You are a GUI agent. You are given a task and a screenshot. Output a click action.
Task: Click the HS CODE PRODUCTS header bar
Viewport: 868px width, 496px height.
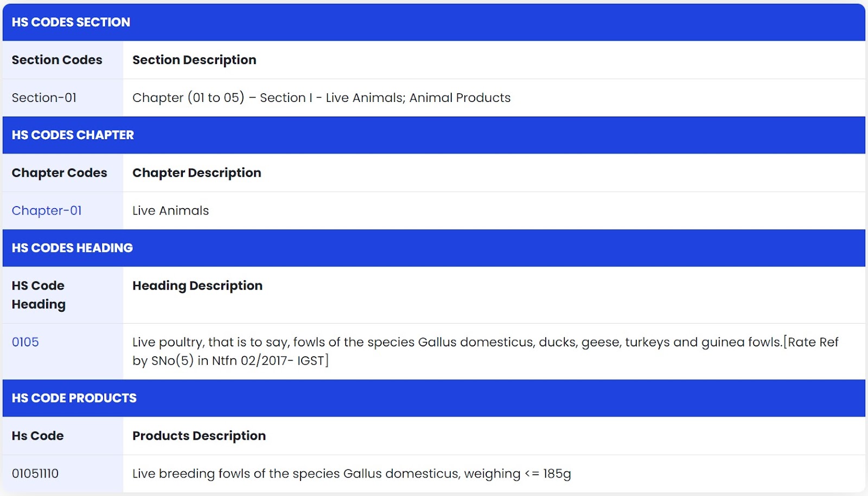pyautogui.click(x=434, y=398)
